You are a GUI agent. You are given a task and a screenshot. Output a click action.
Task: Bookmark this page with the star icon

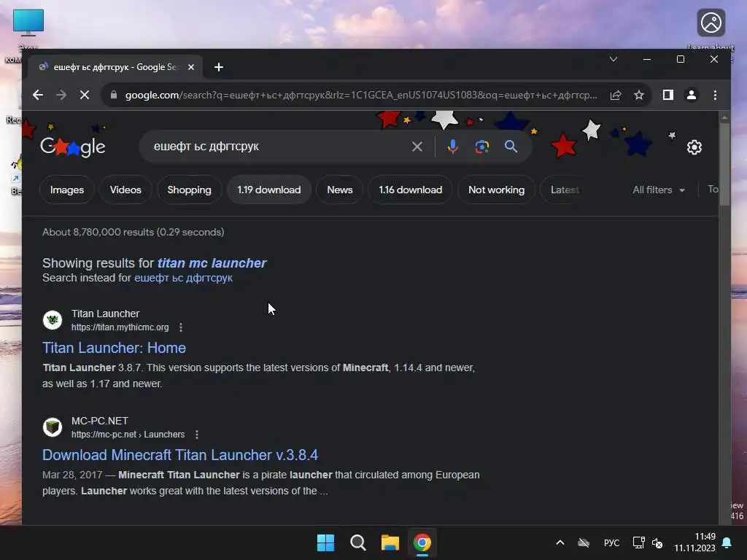pos(639,96)
